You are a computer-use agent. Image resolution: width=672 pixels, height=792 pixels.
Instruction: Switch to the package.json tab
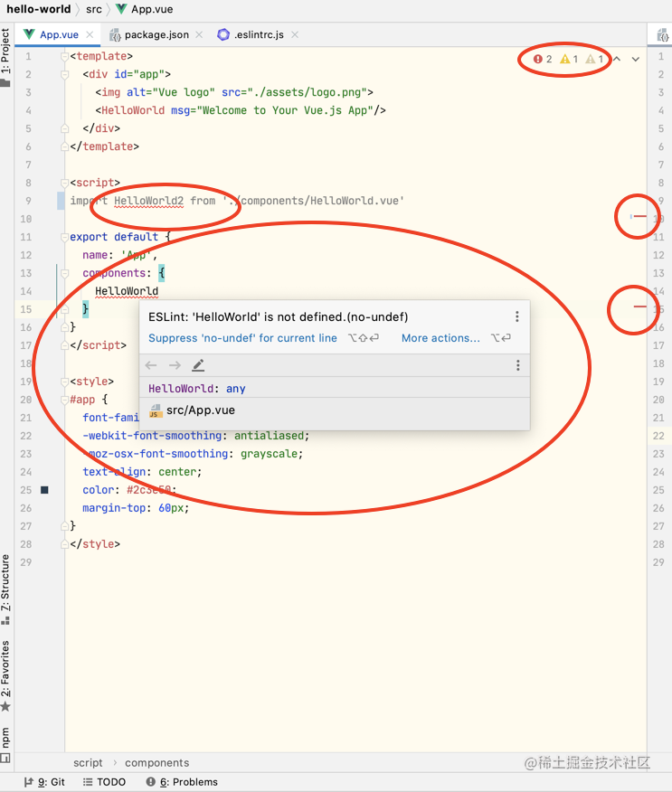coord(156,34)
